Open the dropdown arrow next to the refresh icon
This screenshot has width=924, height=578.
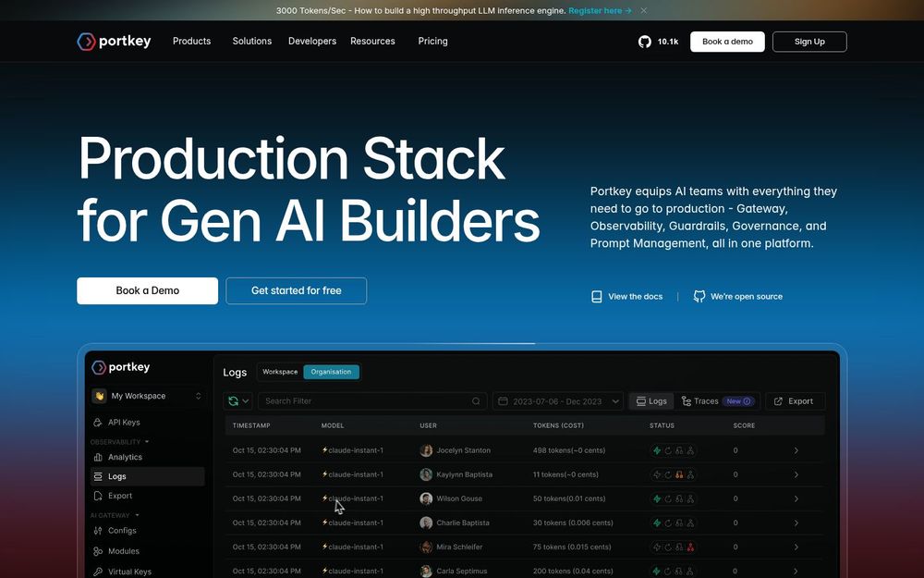[246, 401]
